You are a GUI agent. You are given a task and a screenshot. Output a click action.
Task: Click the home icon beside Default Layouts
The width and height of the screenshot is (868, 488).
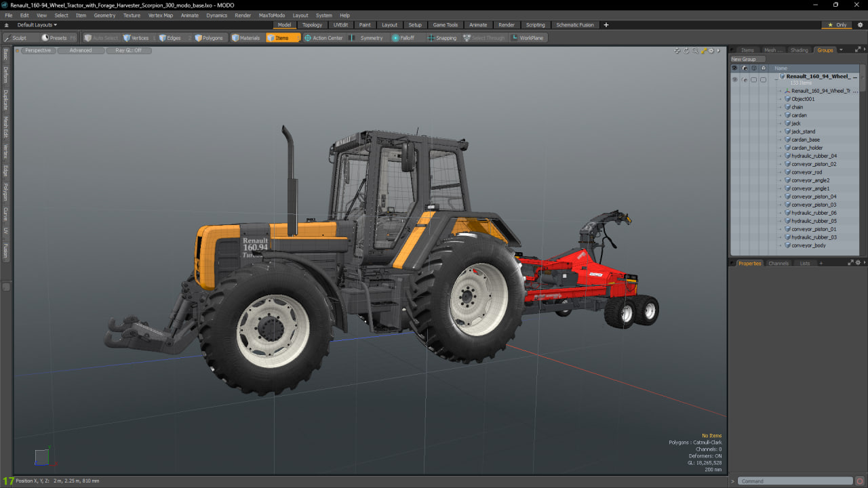tap(7, 25)
